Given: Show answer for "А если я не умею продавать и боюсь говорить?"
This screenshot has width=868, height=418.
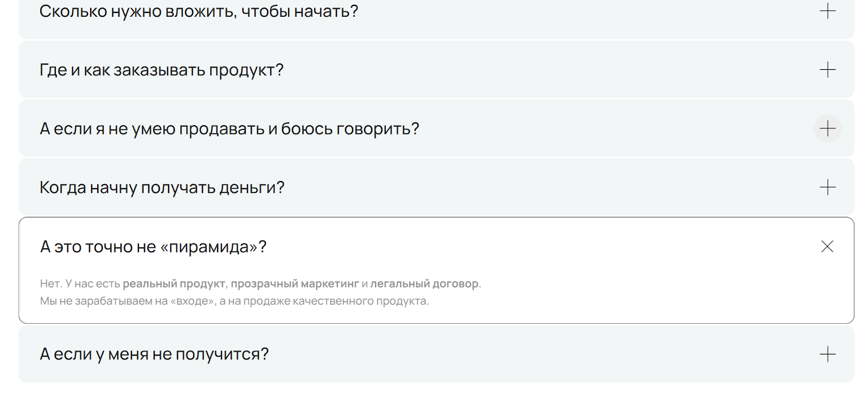Looking at the screenshot, I should (x=229, y=129).
